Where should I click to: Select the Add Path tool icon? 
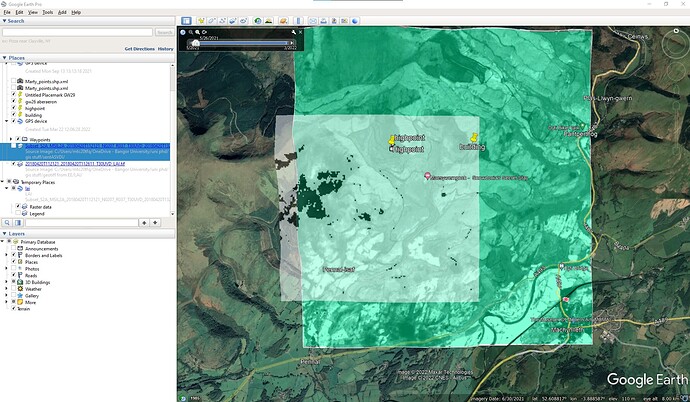(x=222, y=21)
